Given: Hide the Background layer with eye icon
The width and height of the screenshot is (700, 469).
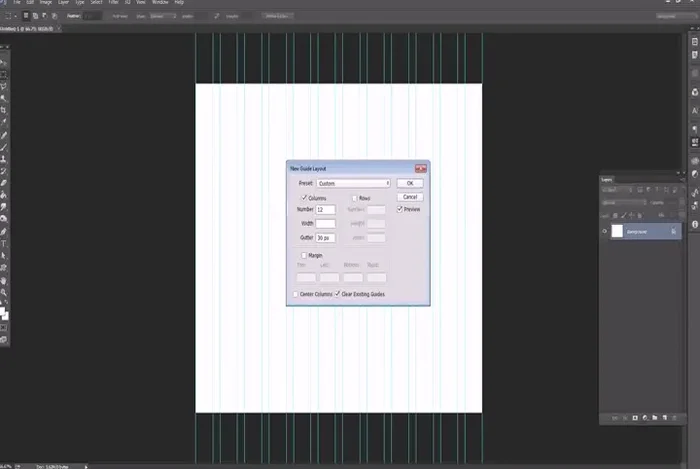Looking at the screenshot, I should point(606,231).
